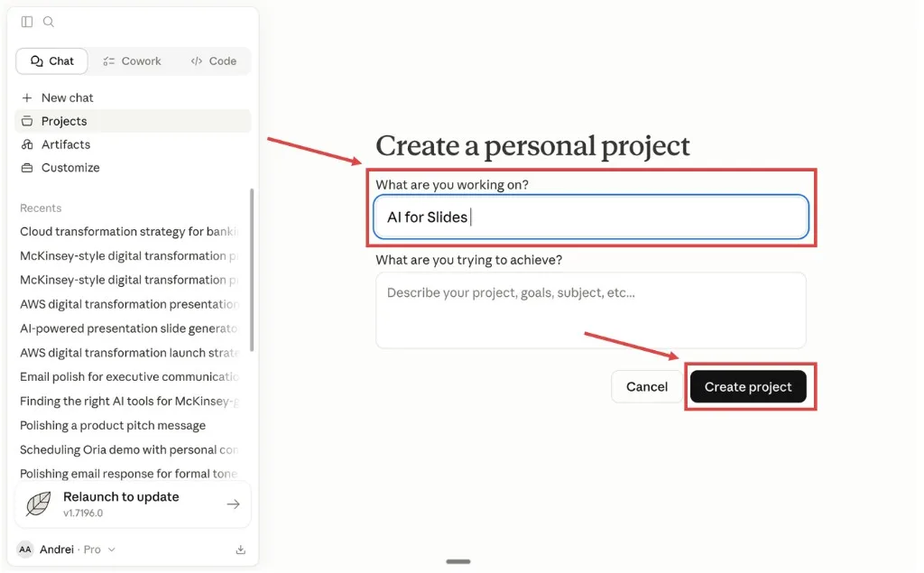This screenshot has height=573, width=924.
Task: Open AWS digital transformation launch chat
Action: coord(129,353)
